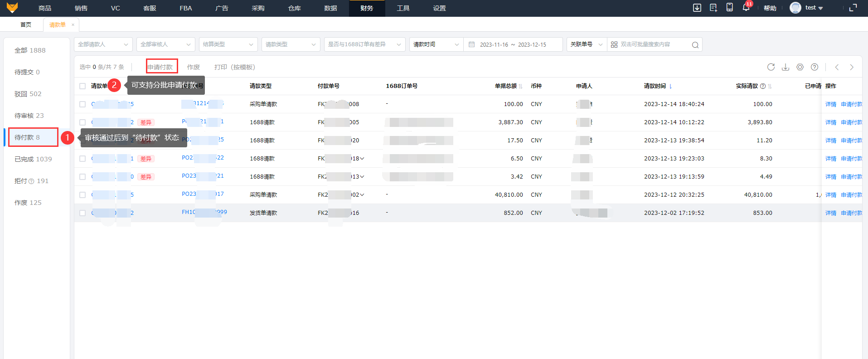Select the 待审核 23 status filter
This screenshot has height=359, width=868.
click(x=29, y=116)
